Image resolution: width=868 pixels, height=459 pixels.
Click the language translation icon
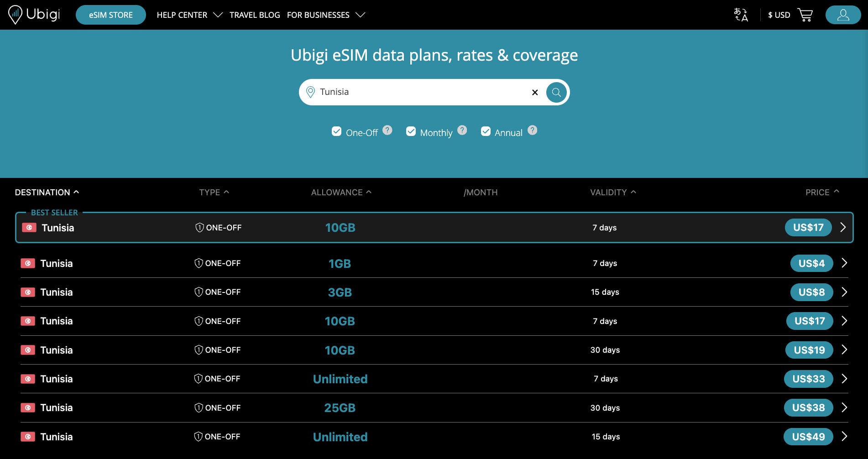741,15
